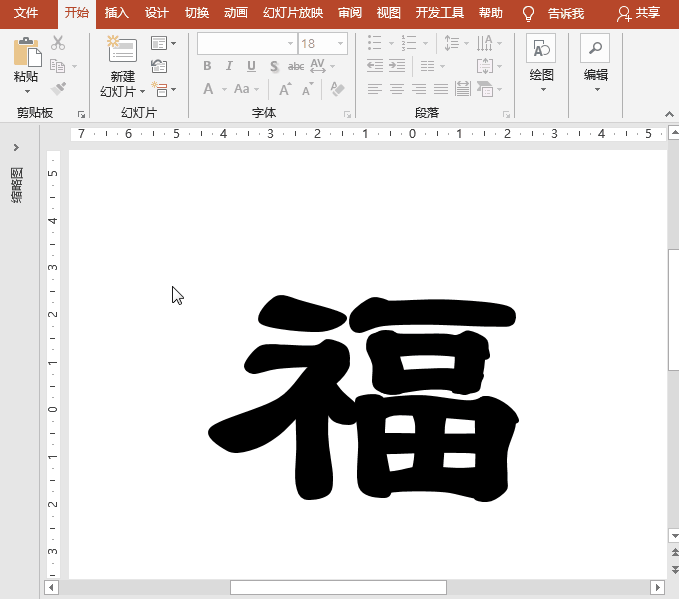This screenshot has width=679, height=599.
Task: Click the character spacing AV icon
Action: click(317, 66)
